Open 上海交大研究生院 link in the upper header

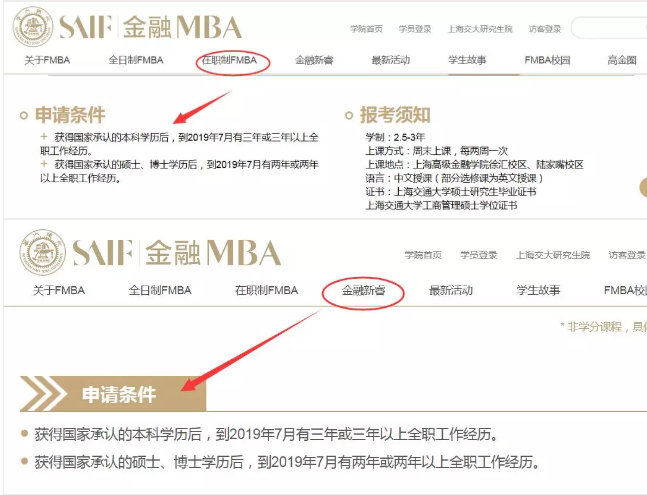click(x=473, y=30)
